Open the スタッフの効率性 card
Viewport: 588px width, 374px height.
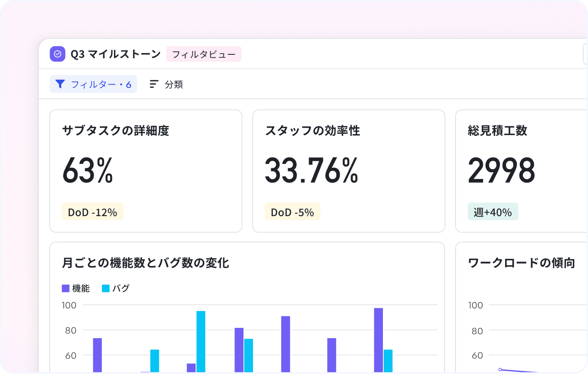(x=348, y=171)
